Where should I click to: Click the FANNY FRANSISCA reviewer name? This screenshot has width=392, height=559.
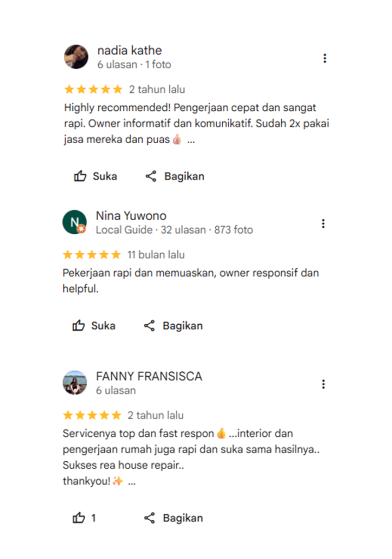pyautogui.click(x=149, y=376)
